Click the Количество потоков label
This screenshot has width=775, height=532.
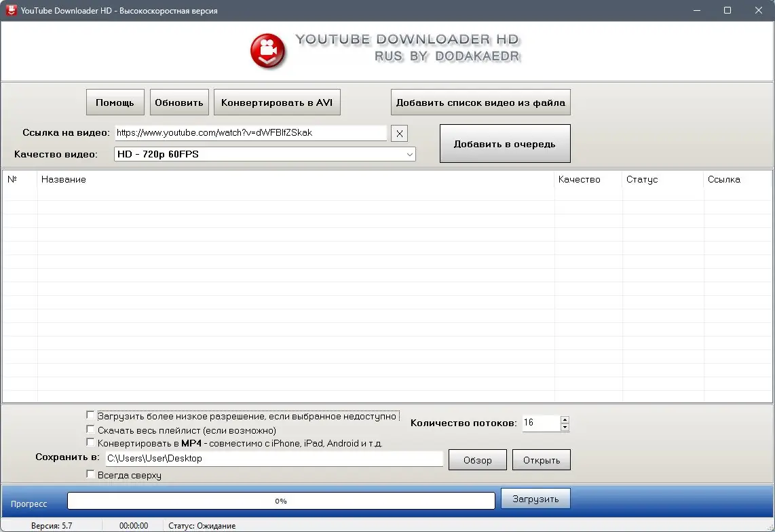464,423
